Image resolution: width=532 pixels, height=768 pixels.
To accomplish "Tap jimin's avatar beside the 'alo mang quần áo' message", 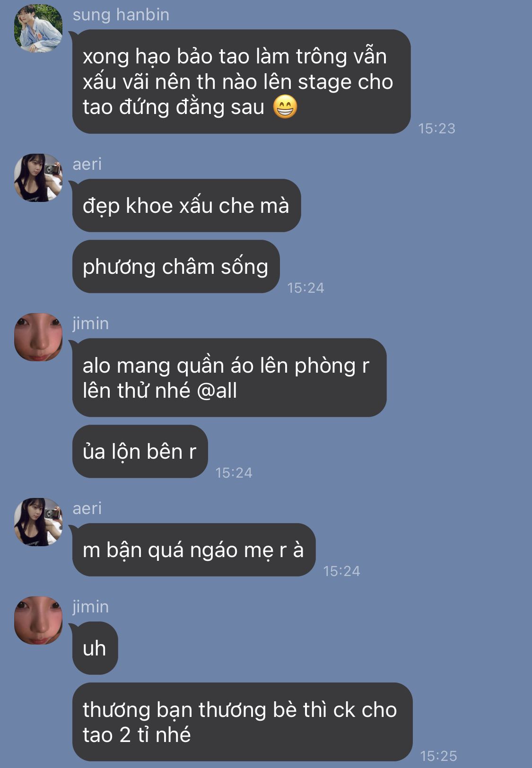I will click(38, 337).
